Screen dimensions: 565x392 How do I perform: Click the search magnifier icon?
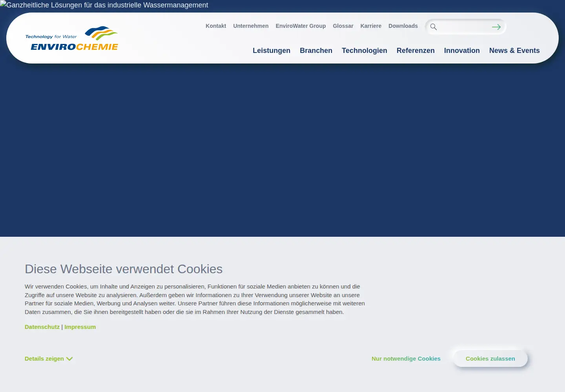pyautogui.click(x=434, y=27)
